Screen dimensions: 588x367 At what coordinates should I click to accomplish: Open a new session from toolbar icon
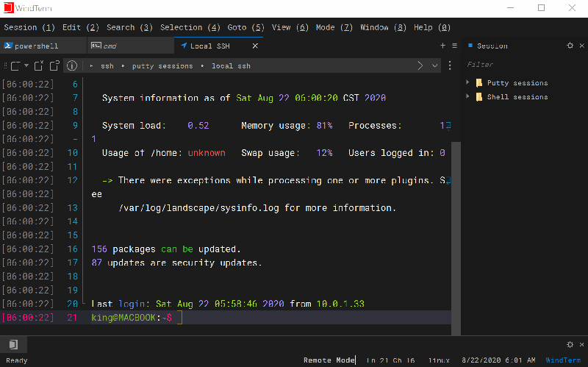click(15, 66)
